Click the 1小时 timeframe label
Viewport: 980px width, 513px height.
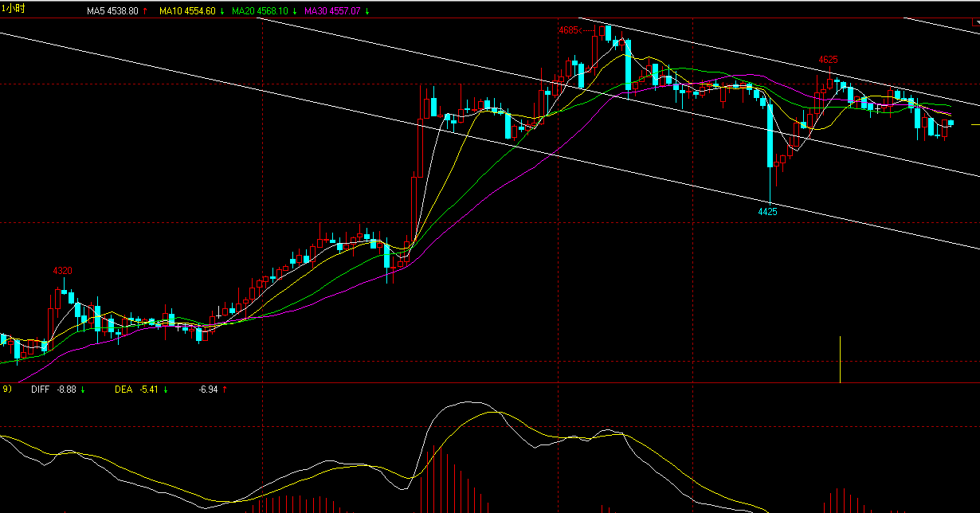point(13,9)
